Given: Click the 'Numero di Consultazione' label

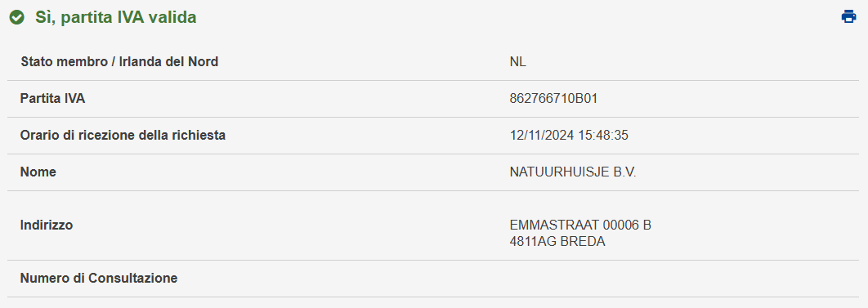Looking at the screenshot, I should [x=99, y=278].
